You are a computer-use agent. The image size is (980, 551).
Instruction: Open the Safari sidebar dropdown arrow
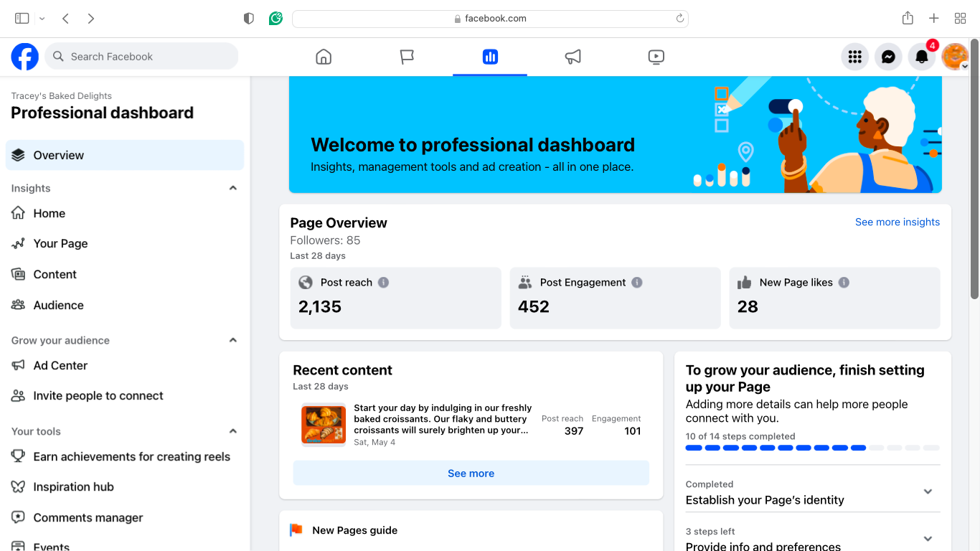42,19
